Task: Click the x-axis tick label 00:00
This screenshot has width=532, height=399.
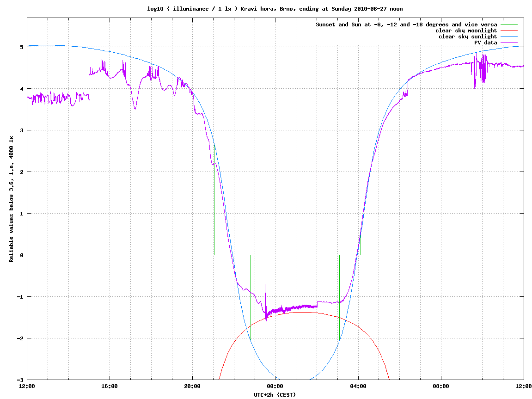Action: point(275,387)
